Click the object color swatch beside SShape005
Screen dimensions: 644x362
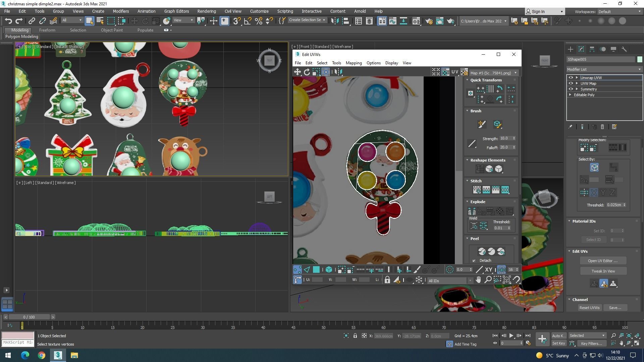pyautogui.click(x=640, y=59)
